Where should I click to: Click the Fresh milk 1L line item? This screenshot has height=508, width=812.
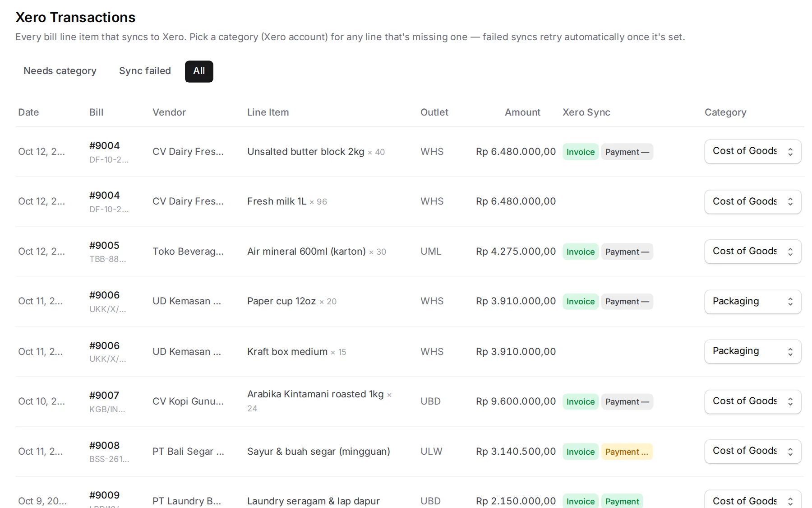click(x=287, y=201)
